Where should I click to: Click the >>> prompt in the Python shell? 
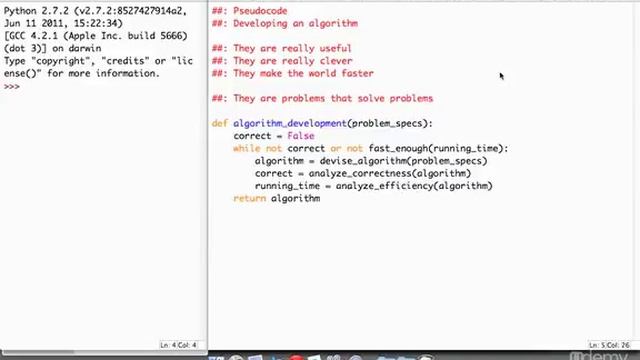12,87
